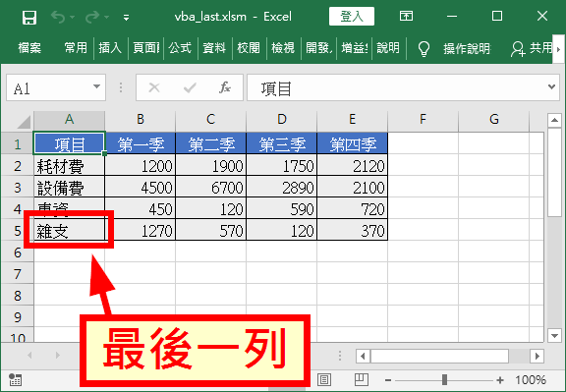Image resolution: width=566 pixels, height=392 pixels.
Task: Click cell 設備費
Action: 70,188
